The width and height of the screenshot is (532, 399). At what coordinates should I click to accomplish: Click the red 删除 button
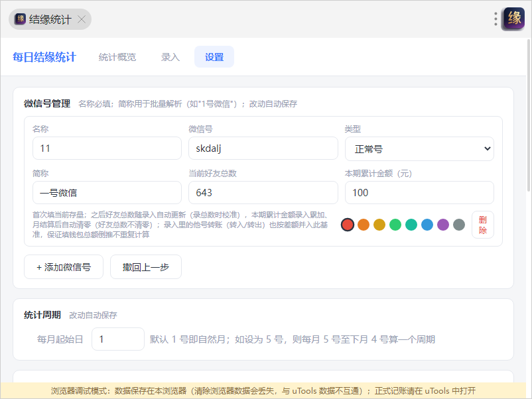[x=483, y=225]
